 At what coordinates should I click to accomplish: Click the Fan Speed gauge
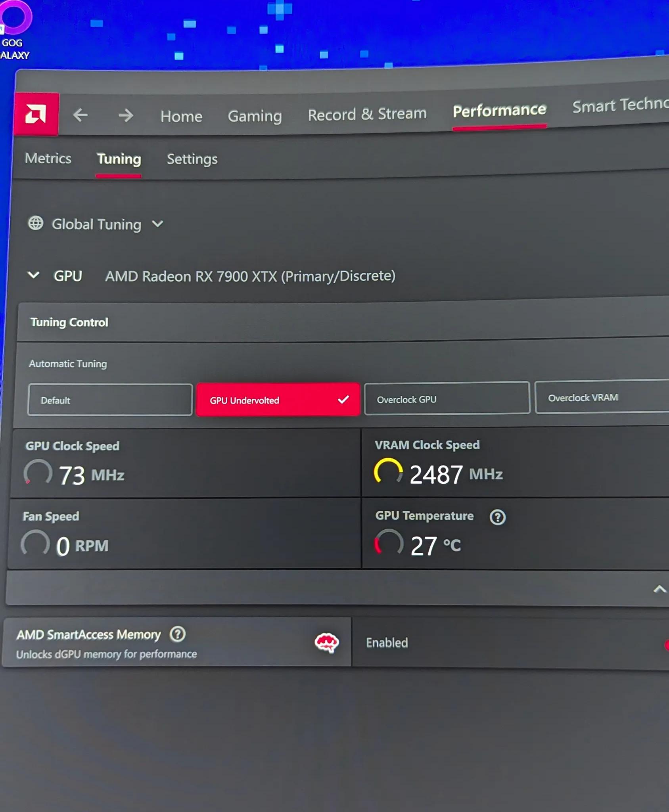point(35,543)
